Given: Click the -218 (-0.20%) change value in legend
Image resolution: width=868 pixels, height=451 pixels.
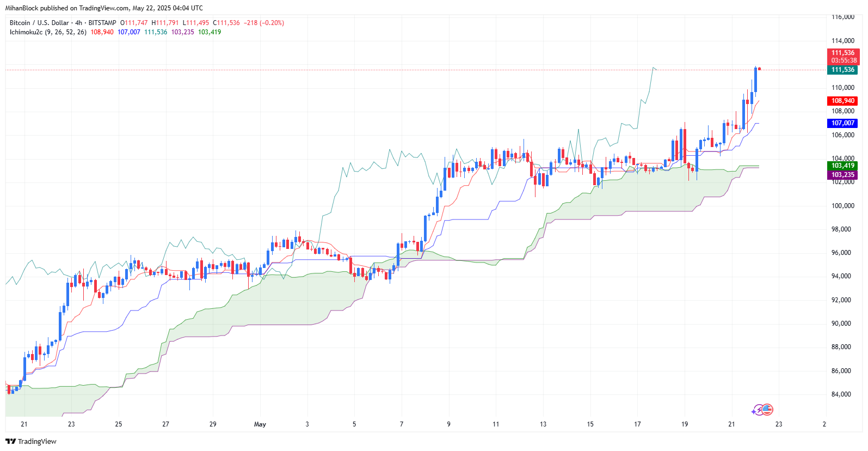Looking at the screenshot, I should pyautogui.click(x=264, y=23).
